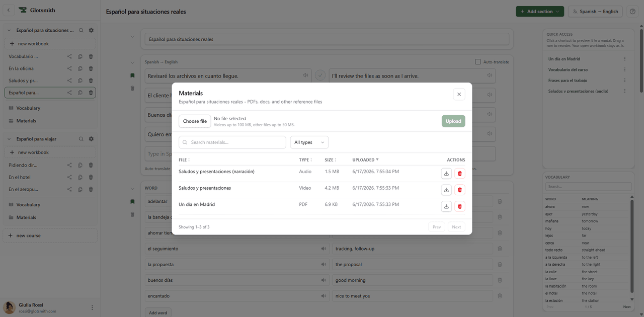Duplicate the En el hotel workbook

80,177
